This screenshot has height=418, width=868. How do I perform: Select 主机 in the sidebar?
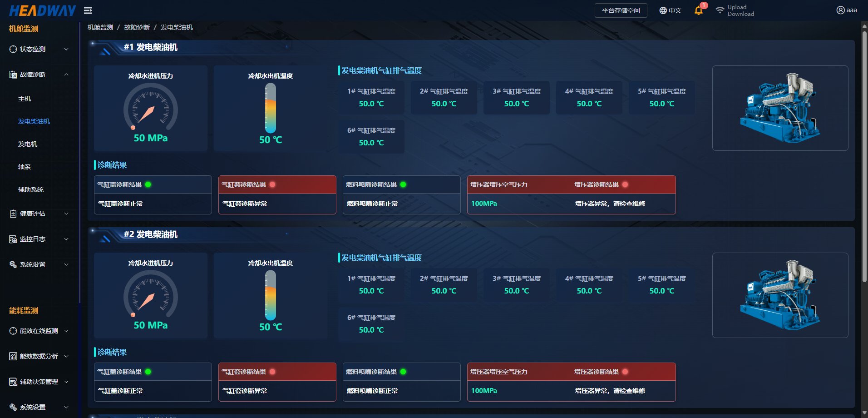click(x=25, y=99)
